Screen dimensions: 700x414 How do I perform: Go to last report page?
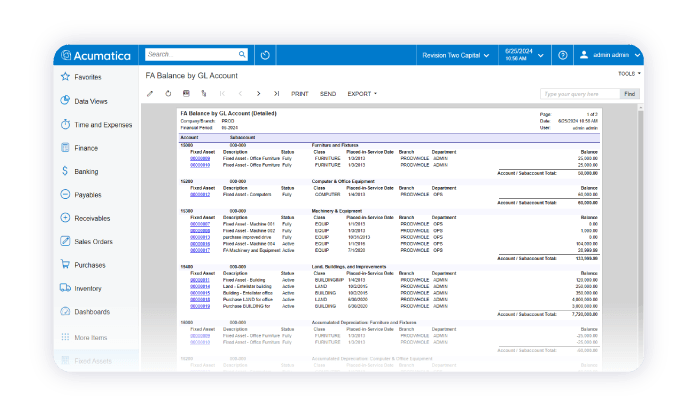[x=276, y=93]
